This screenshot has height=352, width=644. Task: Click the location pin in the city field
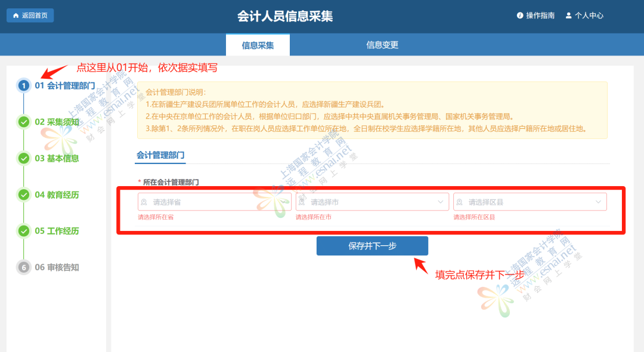click(x=301, y=202)
